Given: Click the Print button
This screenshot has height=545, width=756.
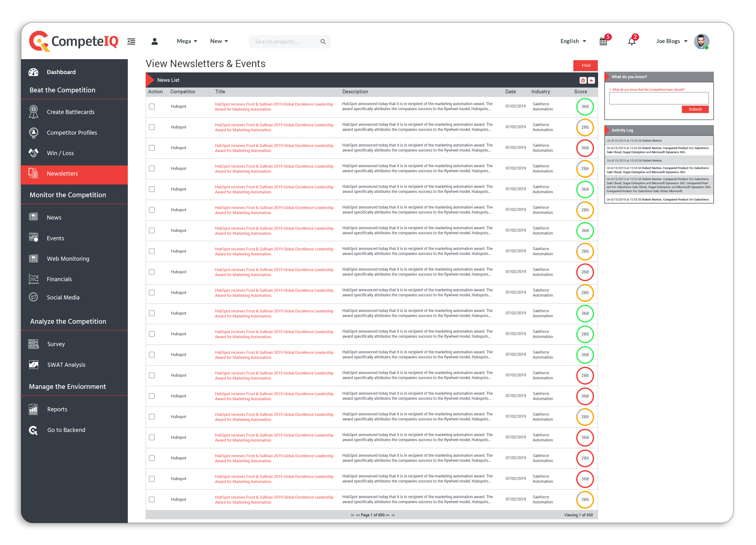Looking at the screenshot, I should 586,66.
